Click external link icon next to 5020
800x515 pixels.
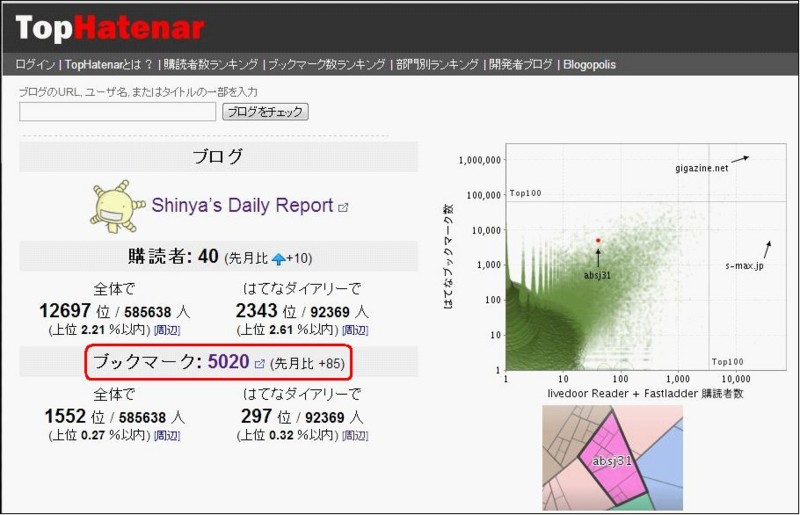tap(260, 364)
